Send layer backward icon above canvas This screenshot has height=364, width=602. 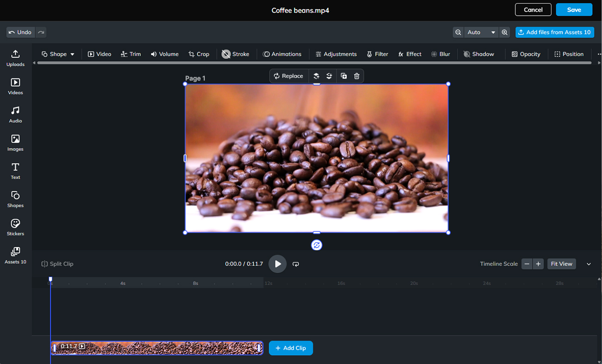coord(329,76)
